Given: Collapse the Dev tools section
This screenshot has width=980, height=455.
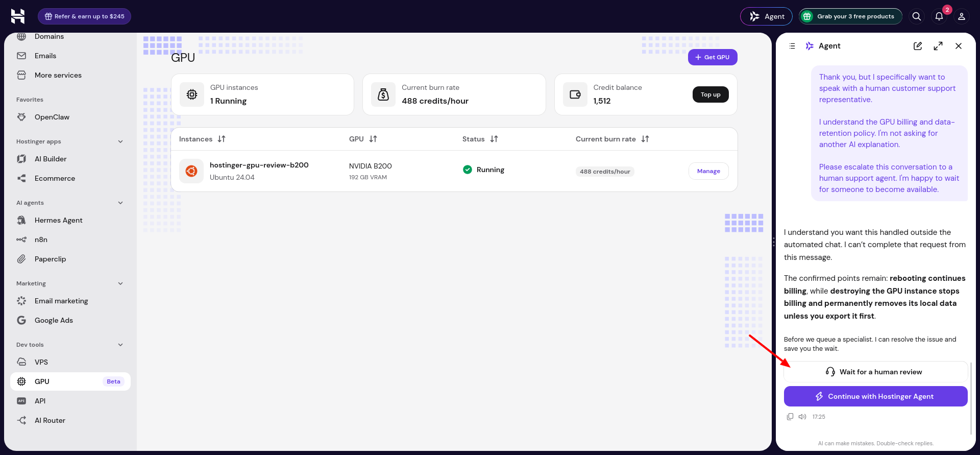Looking at the screenshot, I should 120,345.
